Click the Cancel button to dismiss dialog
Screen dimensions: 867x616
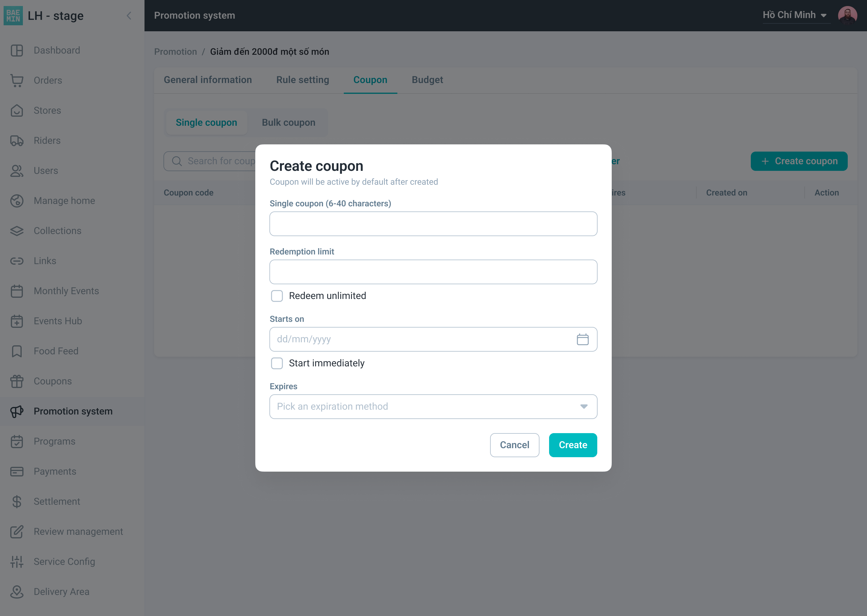tap(515, 445)
